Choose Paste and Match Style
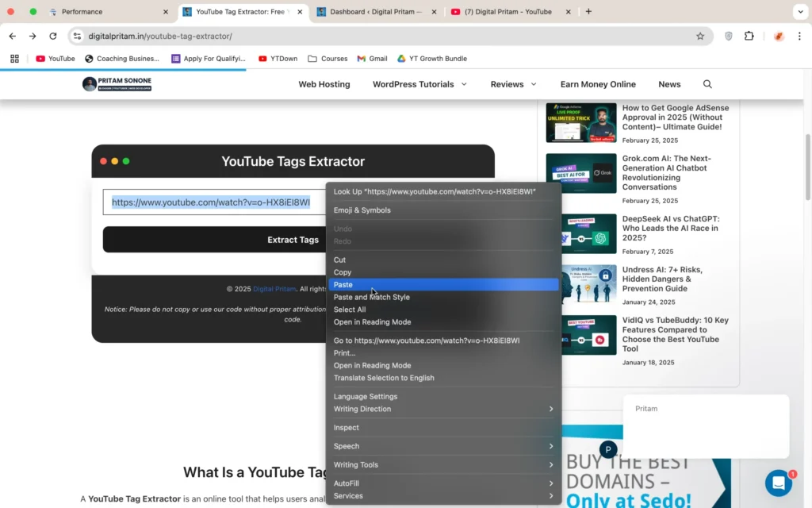812x508 pixels. coord(443,297)
